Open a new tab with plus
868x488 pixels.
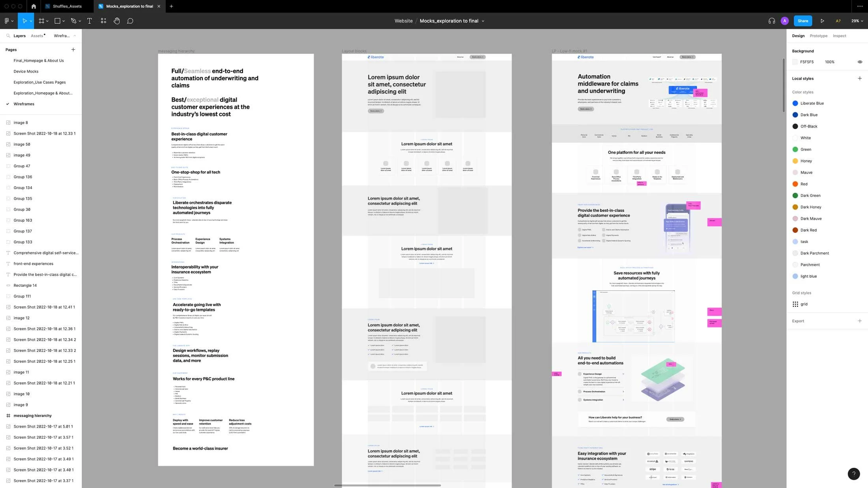point(171,6)
